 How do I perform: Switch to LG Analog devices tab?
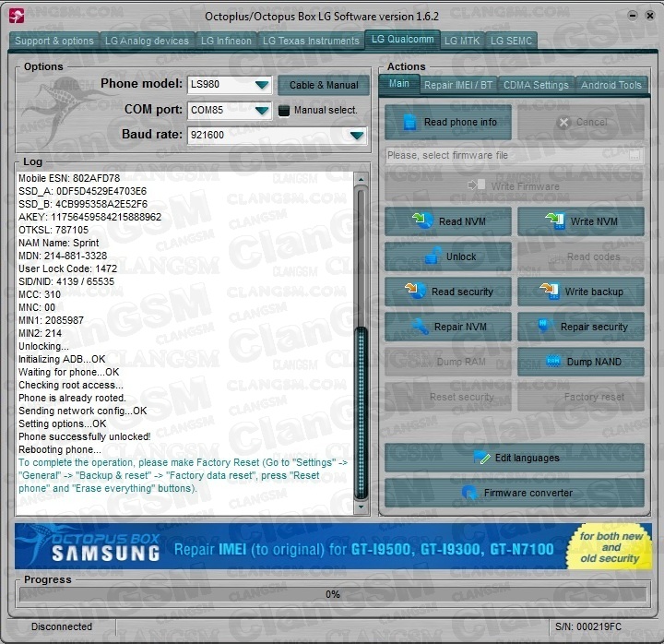147,42
